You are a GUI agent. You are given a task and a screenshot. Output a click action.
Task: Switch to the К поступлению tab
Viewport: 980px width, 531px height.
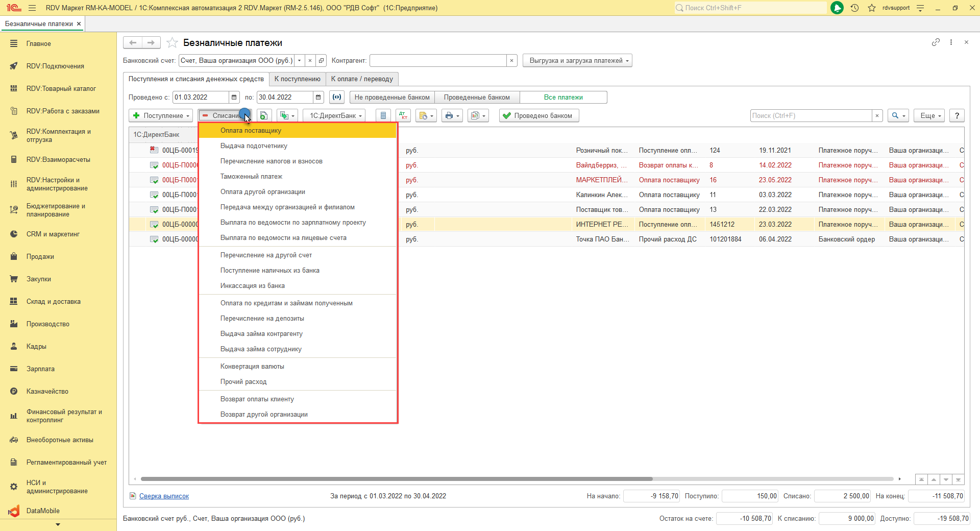297,79
